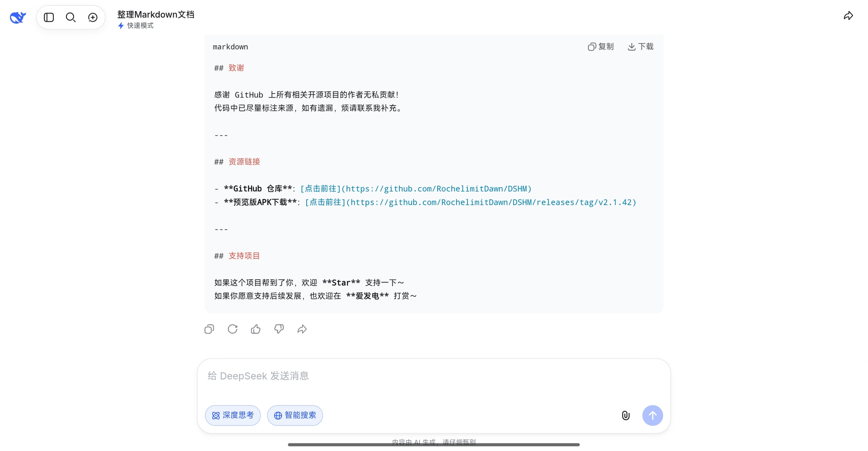Viewport: 868px width, 451px height.
Task: Click the markdown language label
Action: (231, 47)
